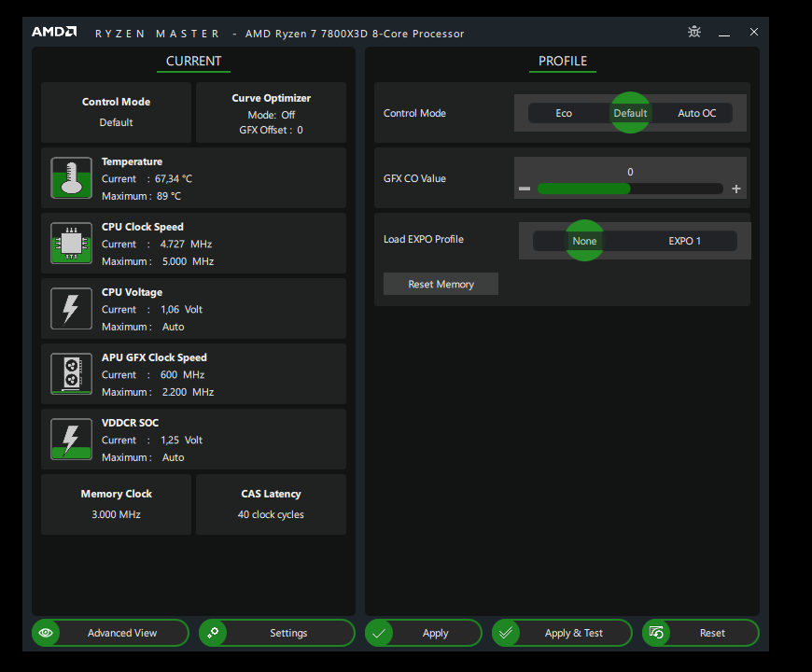Click the APU GFX Clock Speed card icon
This screenshot has width=812, height=672.
click(x=72, y=373)
